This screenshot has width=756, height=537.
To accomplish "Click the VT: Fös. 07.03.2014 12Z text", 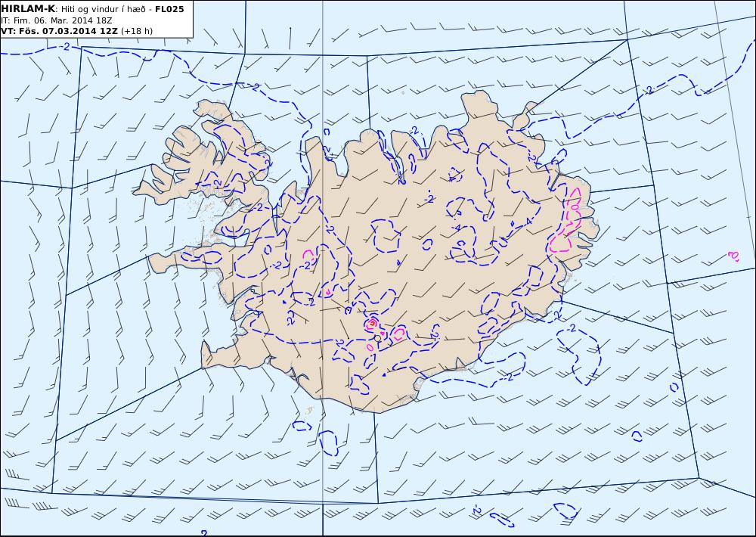I will (59, 31).
